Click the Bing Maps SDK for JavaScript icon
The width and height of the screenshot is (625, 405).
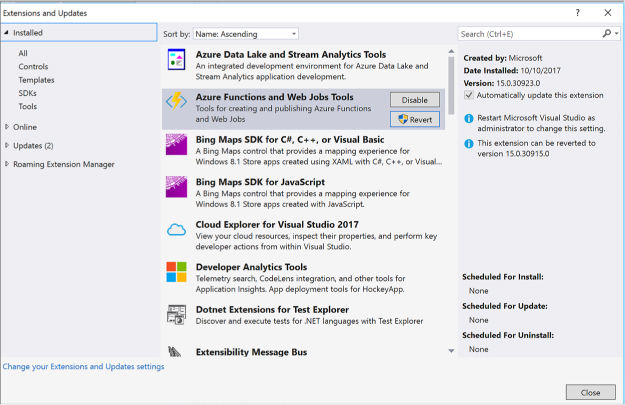coord(176,187)
